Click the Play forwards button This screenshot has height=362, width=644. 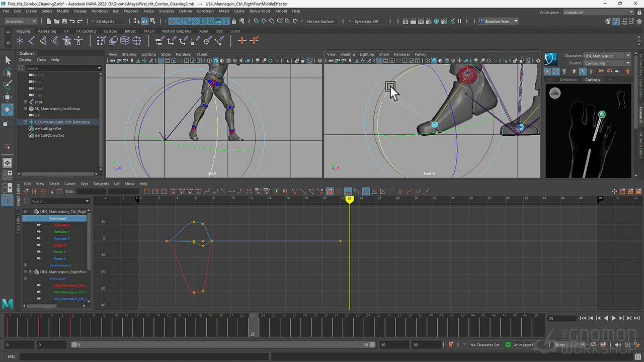pyautogui.click(x=613, y=318)
